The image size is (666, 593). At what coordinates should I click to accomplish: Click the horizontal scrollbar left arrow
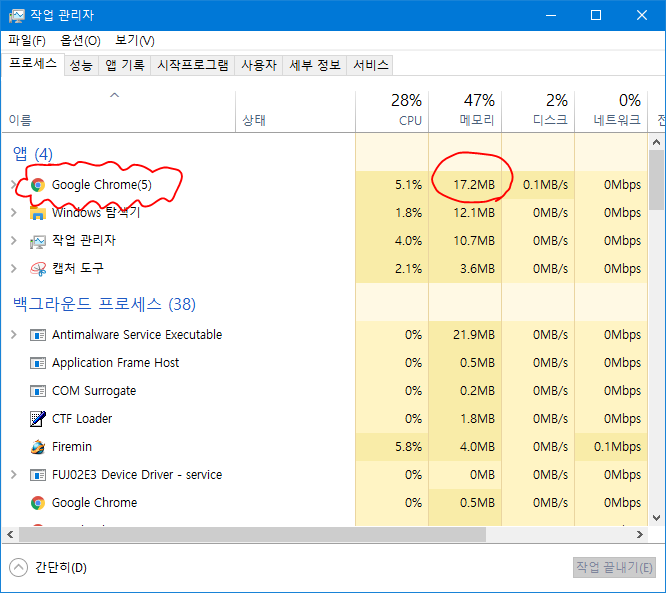point(10,535)
